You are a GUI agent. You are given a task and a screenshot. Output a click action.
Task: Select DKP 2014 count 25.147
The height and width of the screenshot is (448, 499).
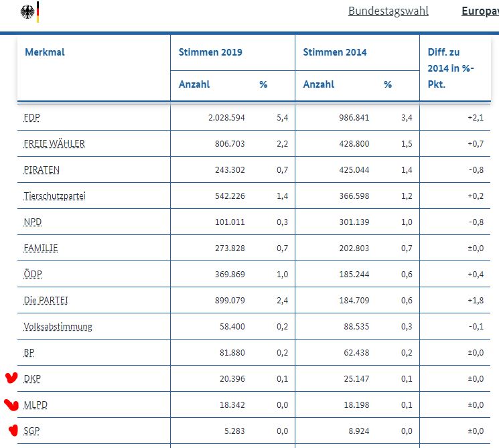pos(357,379)
